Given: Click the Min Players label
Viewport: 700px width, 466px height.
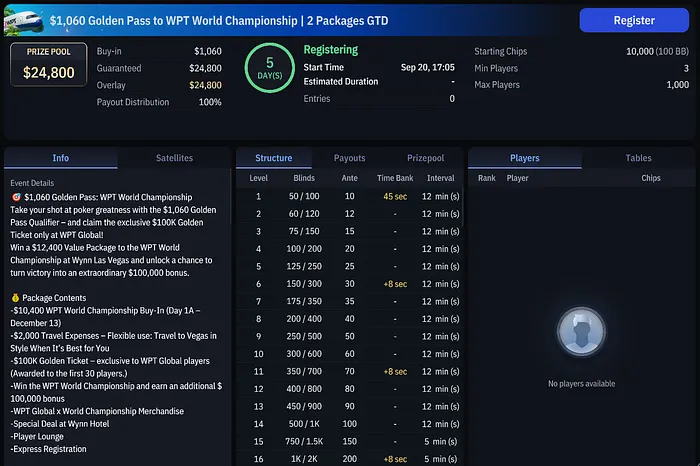Looking at the screenshot, I should (496, 68).
